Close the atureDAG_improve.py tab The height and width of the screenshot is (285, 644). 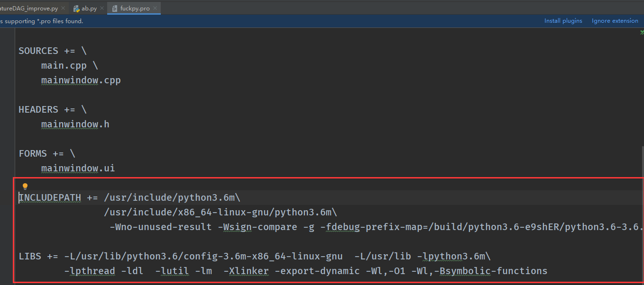coord(62,8)
